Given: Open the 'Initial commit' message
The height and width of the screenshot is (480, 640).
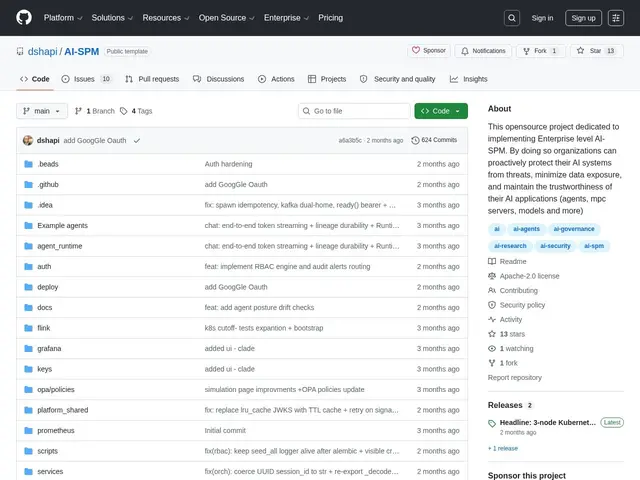Looking at the screenshot, I should (x=225, y=431).
